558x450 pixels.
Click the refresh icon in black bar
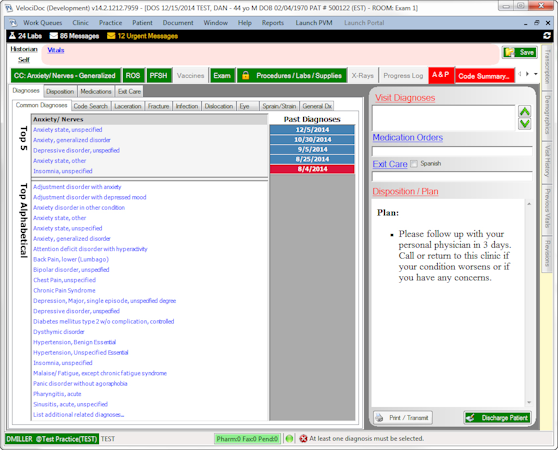point(547,36)
